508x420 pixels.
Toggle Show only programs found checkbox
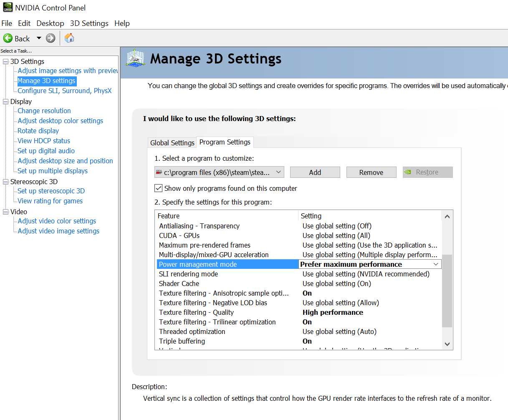tap(159, 188)
